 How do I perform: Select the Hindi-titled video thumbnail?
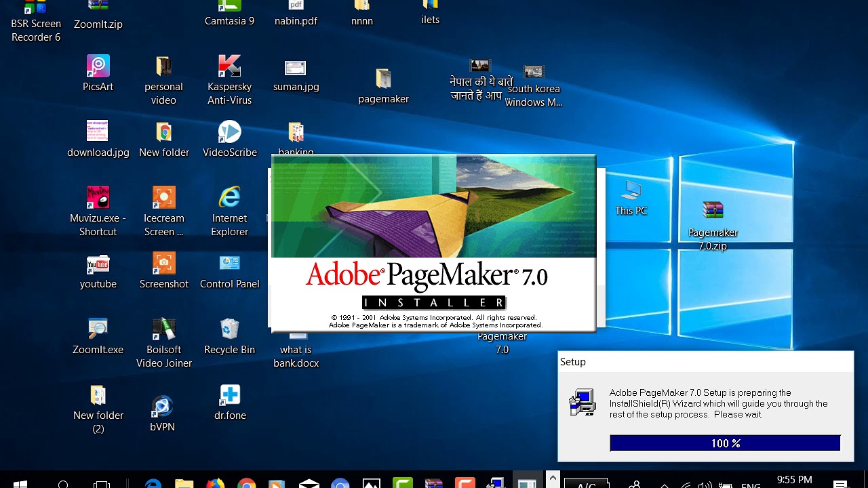480,66
